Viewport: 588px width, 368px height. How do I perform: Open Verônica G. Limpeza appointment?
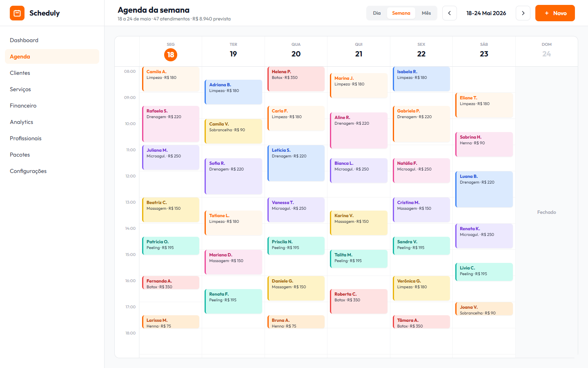pos(421,288)
